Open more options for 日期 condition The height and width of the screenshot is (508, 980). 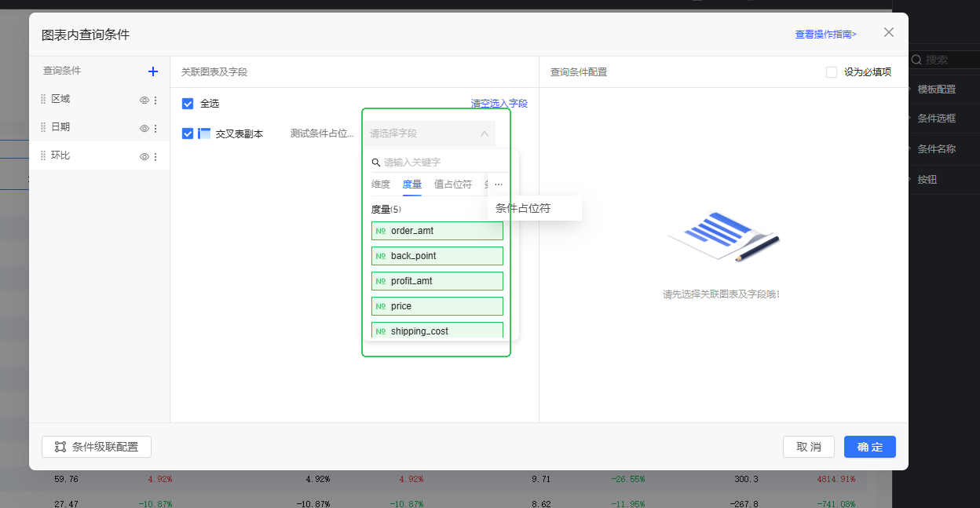pos(155,129)
